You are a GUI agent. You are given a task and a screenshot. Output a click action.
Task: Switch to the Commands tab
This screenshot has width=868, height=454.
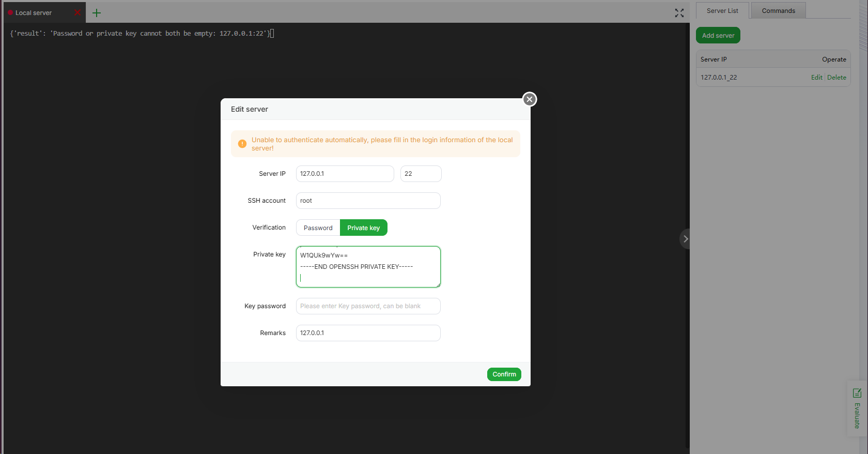point(778,11)
